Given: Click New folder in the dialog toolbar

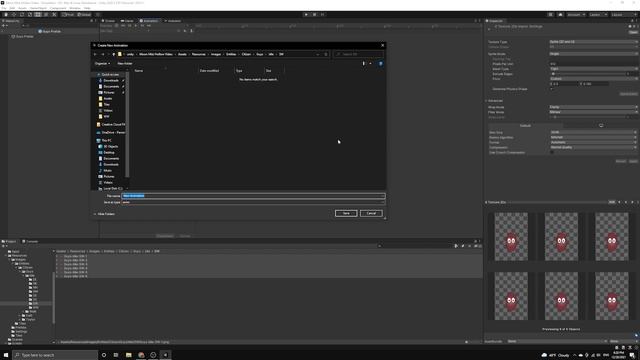Looking at the screenshot, I should tap(124, 63).
